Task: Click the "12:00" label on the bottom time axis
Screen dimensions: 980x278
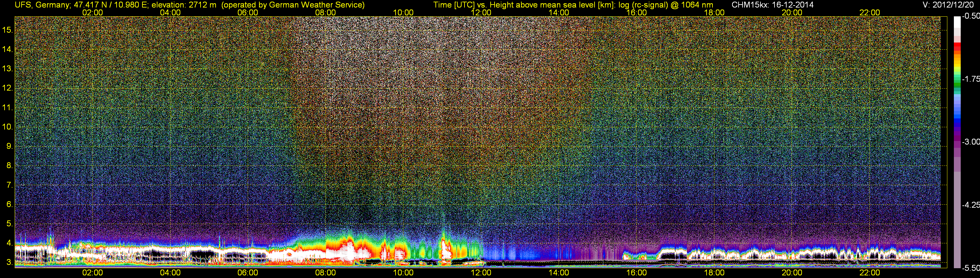Action: click(x=481, y=273)
